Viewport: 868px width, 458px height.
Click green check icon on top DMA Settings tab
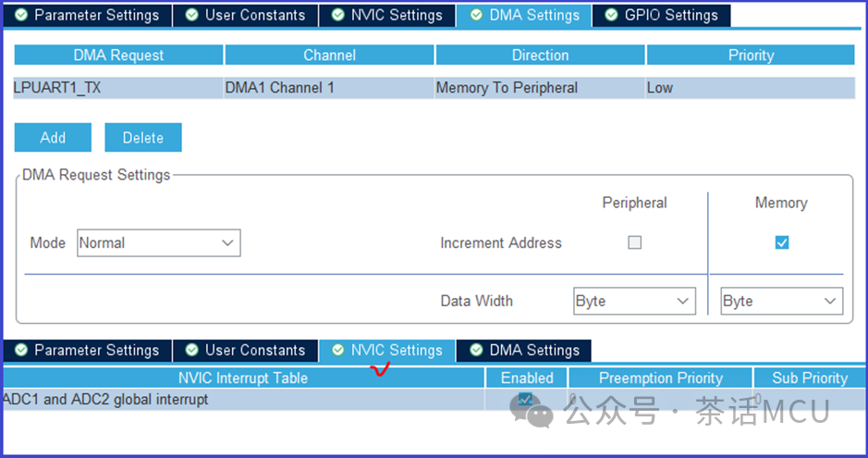click(476, 15)
